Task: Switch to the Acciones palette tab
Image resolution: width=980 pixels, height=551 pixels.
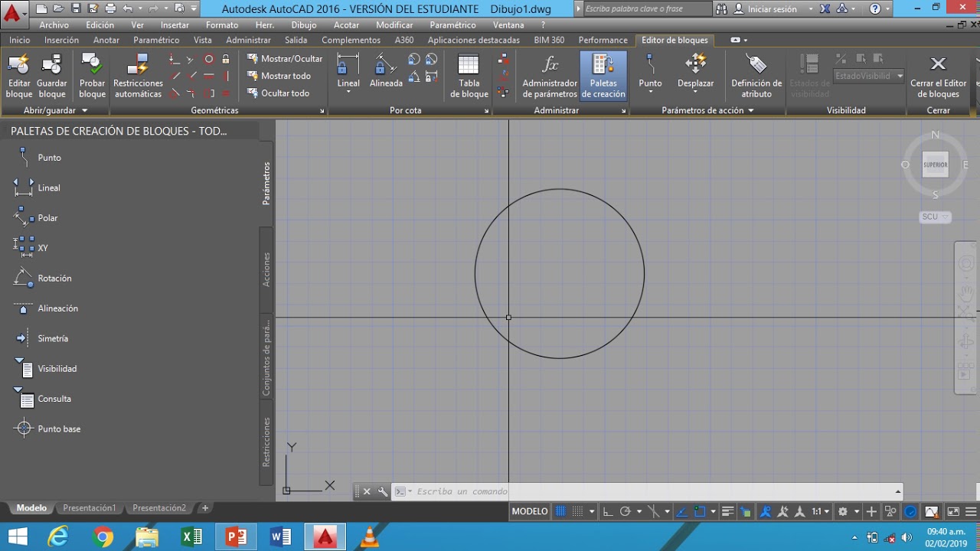Action: [266, 269]
